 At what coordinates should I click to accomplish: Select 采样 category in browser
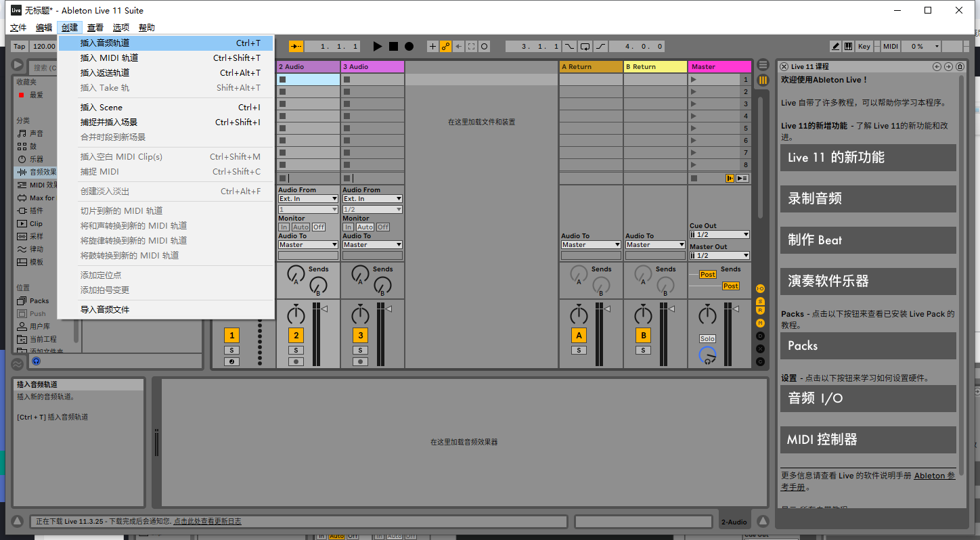coord(37,236)
